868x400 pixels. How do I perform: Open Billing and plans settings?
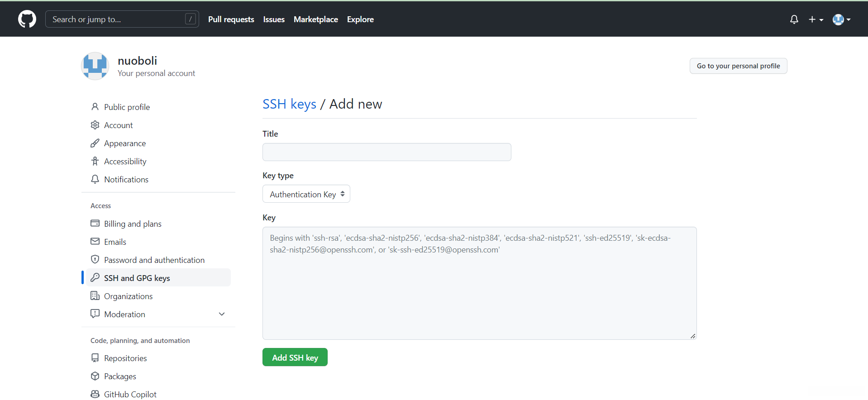click(x=133, y=224)
